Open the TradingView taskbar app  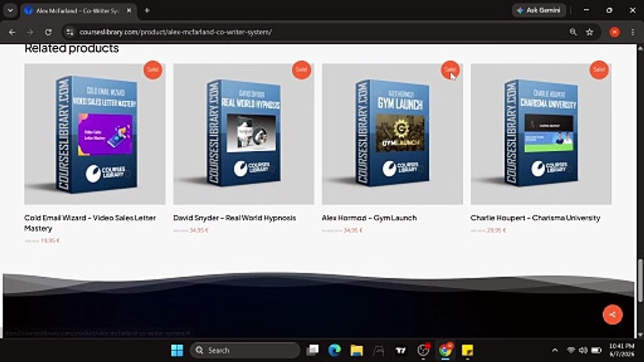(401, 350)
